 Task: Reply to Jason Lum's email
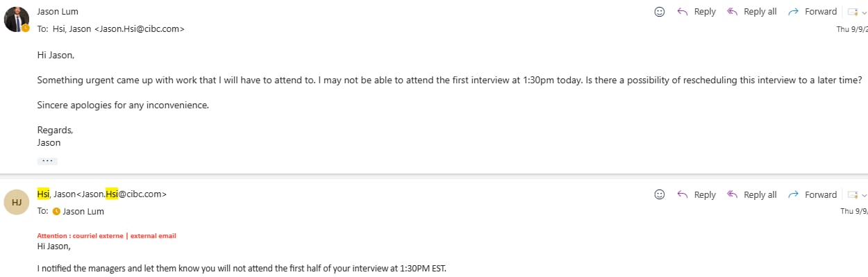click(x=696, y=12)
